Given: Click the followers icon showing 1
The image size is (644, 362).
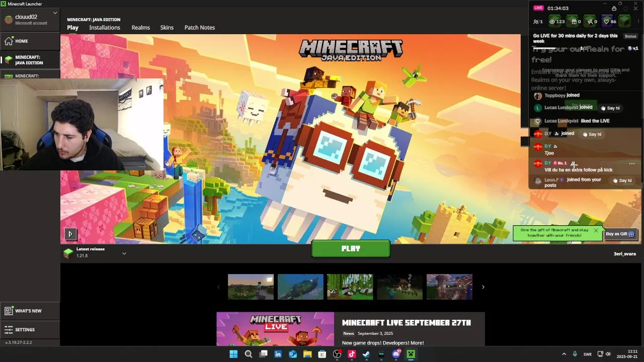Looking at the screenshot, I should 538,22.
